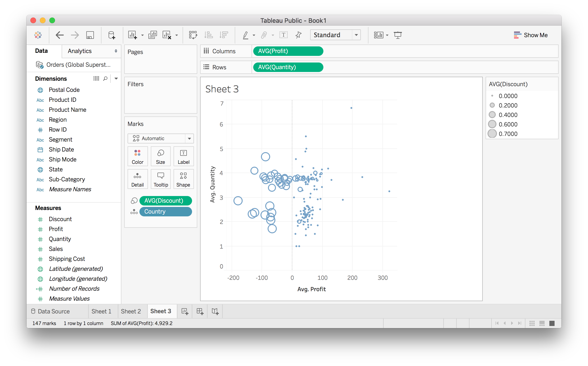
Task: Toggle the Fix axes pin icon
Action: [298, 35]
